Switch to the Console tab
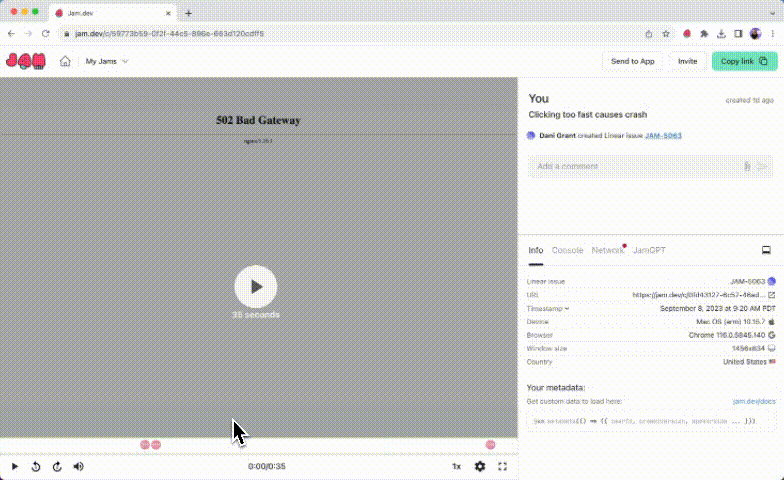This screenshot has width=784, height=480. pyautogui.click(x=568, y=250)
